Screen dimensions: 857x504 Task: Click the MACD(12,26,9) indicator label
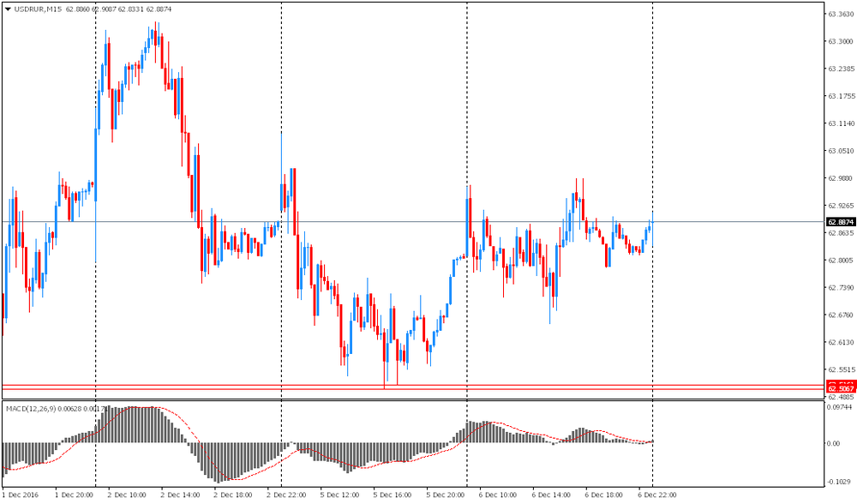click(x=31, y=408)
